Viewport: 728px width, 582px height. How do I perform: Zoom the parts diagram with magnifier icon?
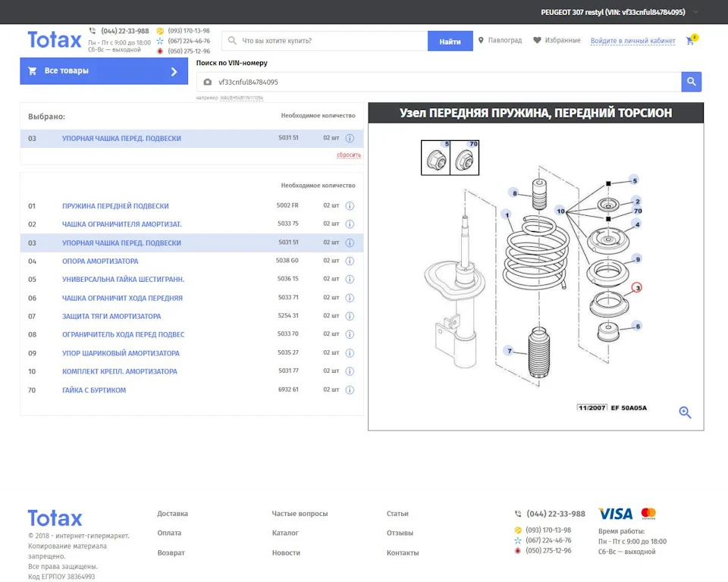coord(685,412)
